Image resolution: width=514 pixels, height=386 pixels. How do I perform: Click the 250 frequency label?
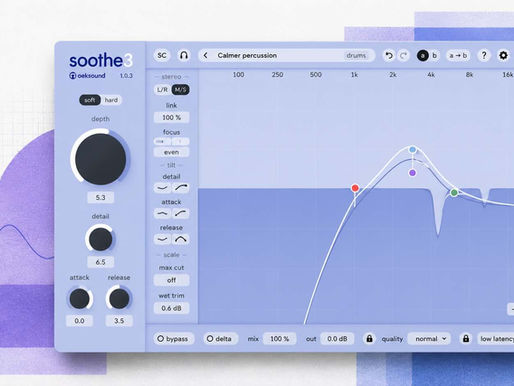277,75
